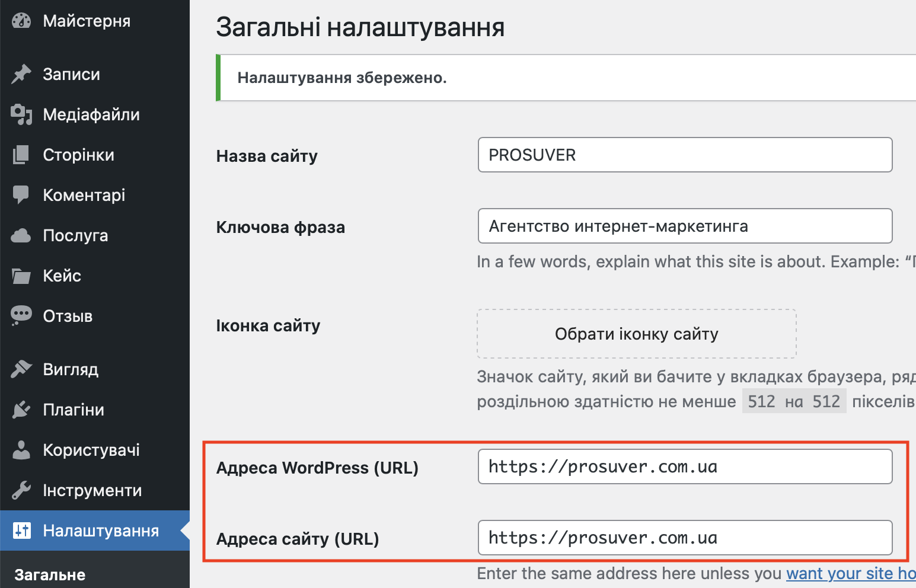This screenshot has height=588, width=916.
Task: Click the Отзыв chat icon
Action: [21, 315]
